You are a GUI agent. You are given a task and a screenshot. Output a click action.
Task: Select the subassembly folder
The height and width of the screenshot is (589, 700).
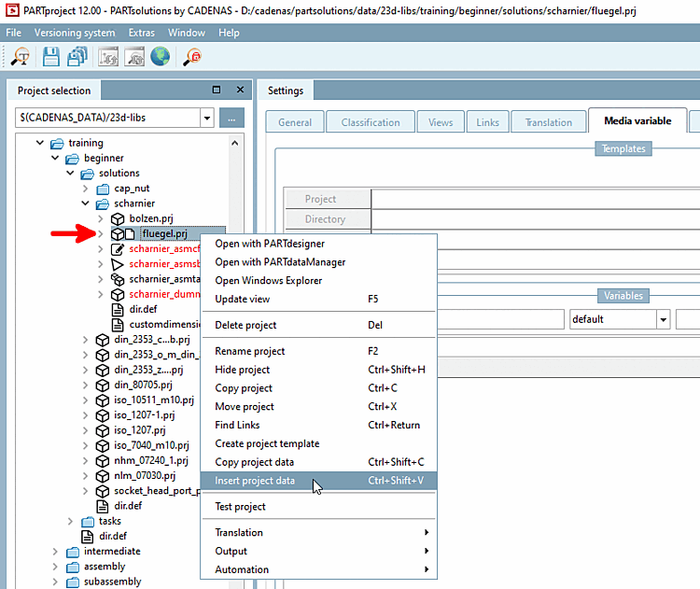(x=113, y=582)
